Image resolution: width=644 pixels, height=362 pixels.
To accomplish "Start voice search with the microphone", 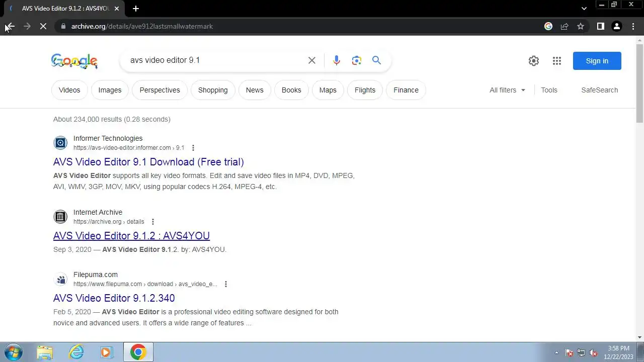I will (337, 60).
